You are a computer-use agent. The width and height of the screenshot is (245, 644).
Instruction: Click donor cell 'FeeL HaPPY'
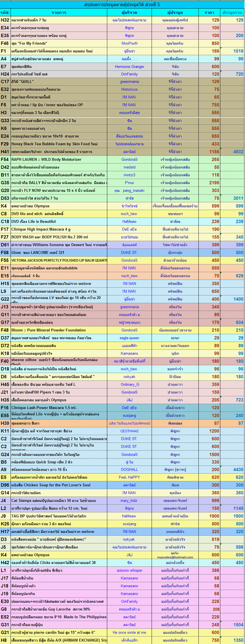coord(129,477)
